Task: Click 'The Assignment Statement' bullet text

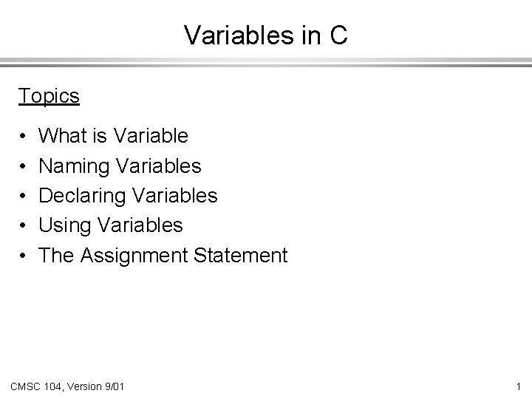Action: 163,255
